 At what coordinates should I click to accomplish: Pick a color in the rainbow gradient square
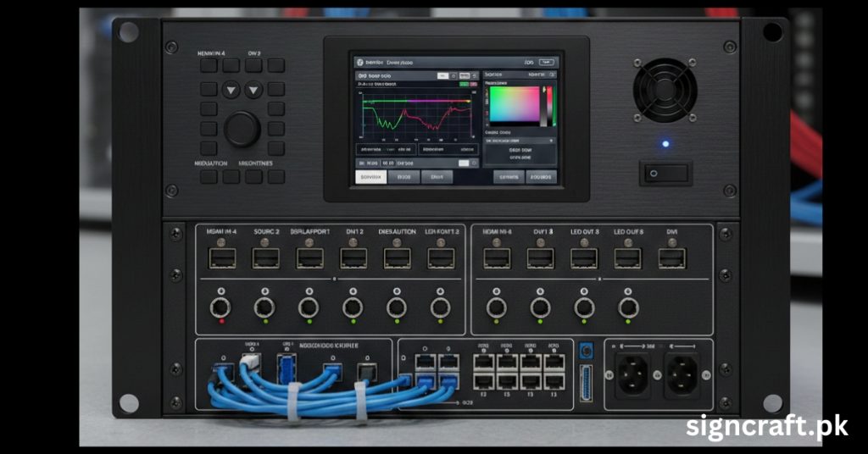(x=515, y=104)
